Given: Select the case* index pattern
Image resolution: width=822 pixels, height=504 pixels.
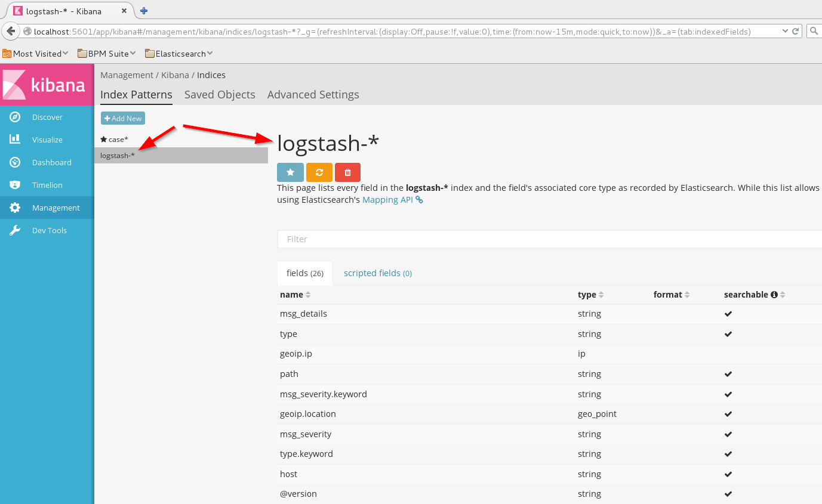Looking at the screenshot, I should coord(118,139).
